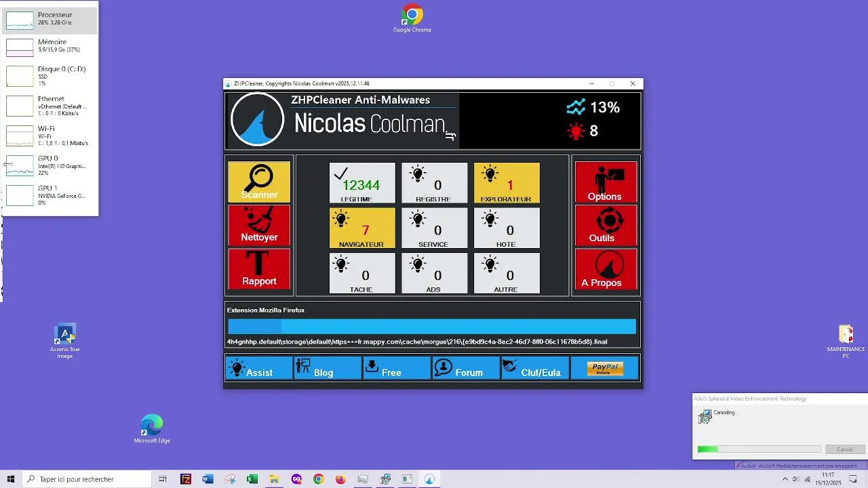Click the Assist lightbulb button
Screen dimensions: 868x488
tap(259, 368)
